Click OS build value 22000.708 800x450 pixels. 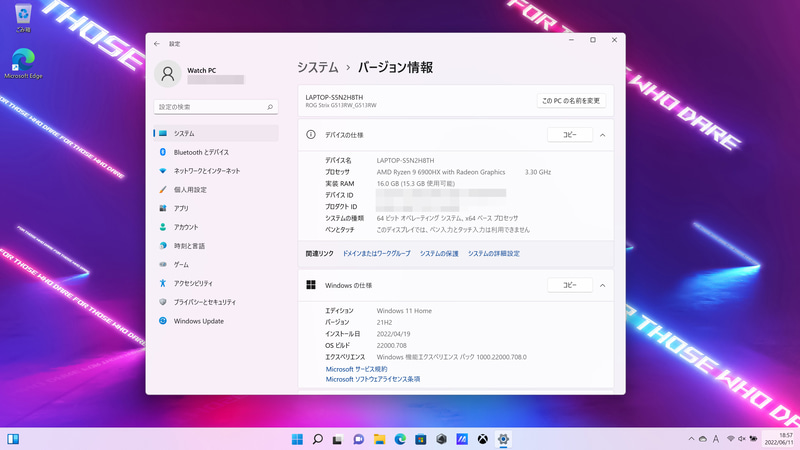(391, 345)
